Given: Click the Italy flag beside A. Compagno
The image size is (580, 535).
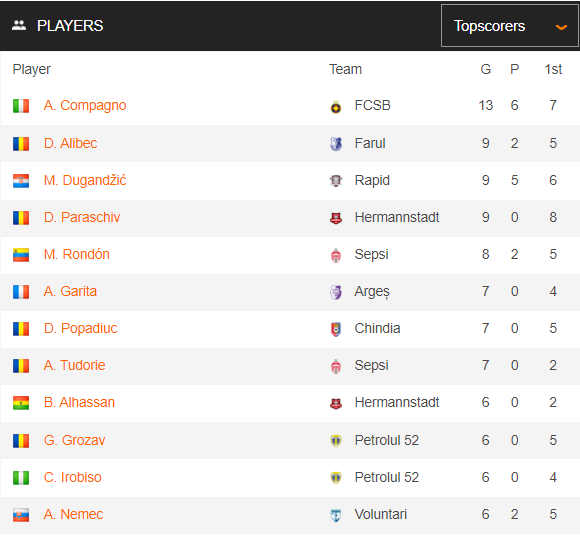Looking at the screenshot, I should pos(21,106).
